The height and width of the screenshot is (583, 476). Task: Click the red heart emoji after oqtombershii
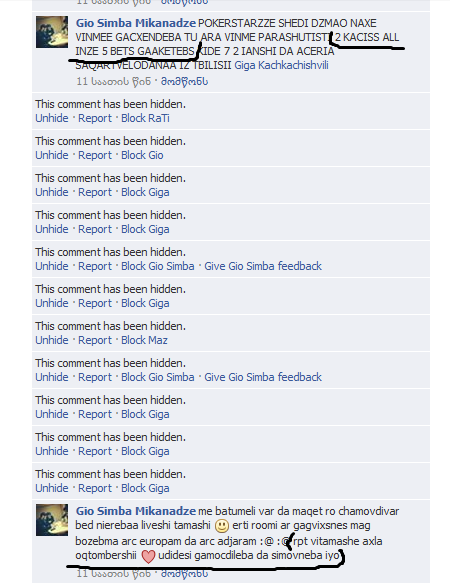(x=148, y=556)
